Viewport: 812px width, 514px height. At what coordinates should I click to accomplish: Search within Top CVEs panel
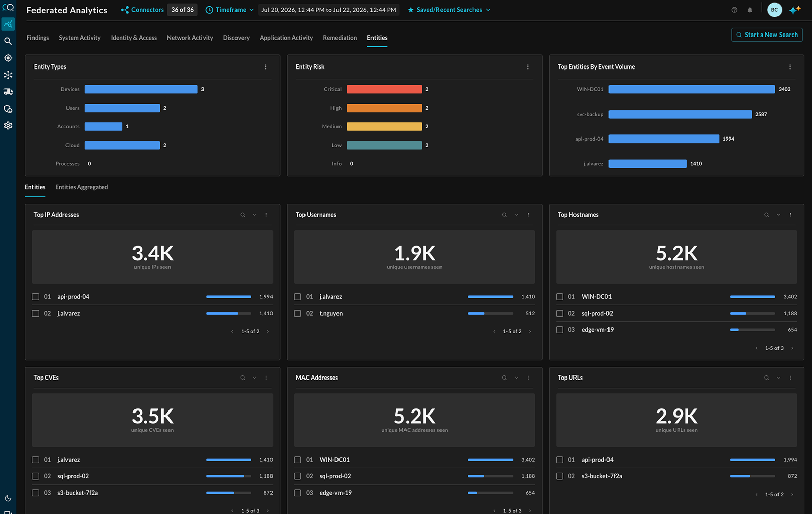click(243, 378)
